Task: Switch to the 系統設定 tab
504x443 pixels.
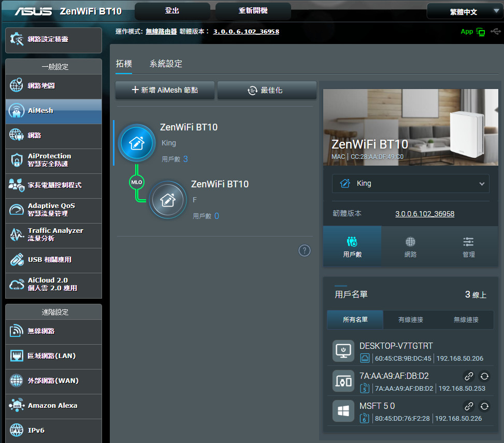Action: 166,64
